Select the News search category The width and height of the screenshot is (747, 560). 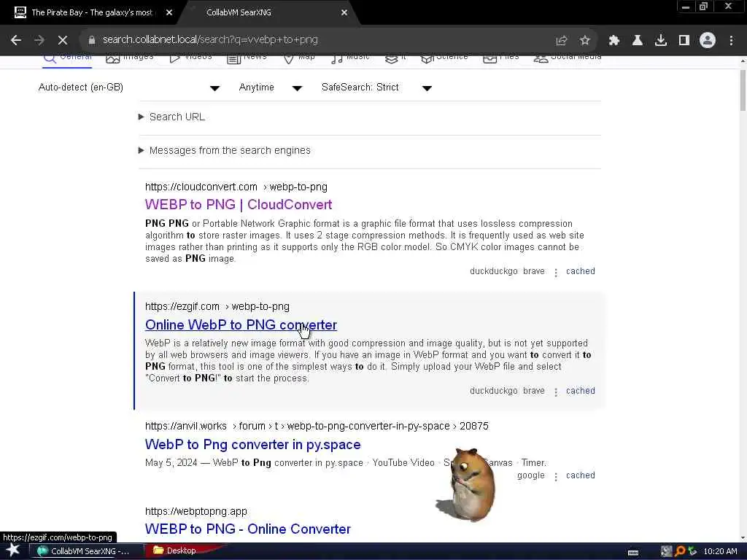coord(247,58)
